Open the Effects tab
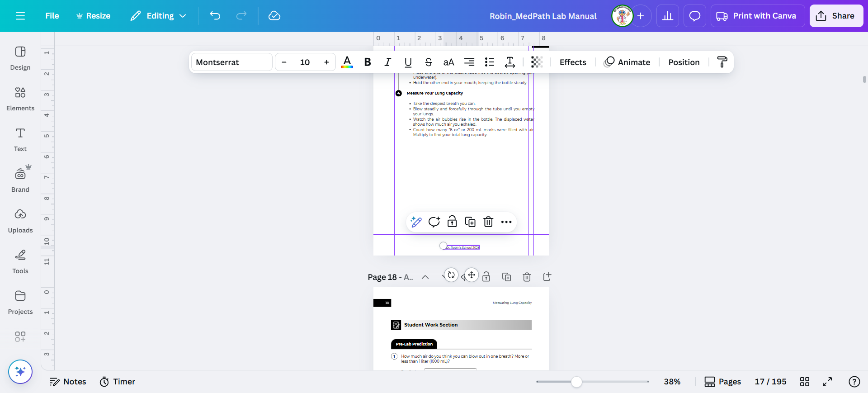The image size is (868, 393). pyautogui.click(x=572, y=62)
